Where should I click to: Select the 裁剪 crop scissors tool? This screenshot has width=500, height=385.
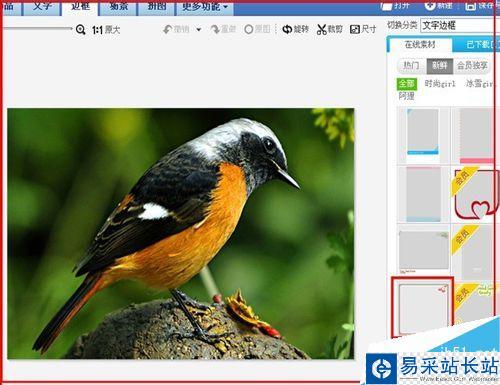click(x=330, y=29)
